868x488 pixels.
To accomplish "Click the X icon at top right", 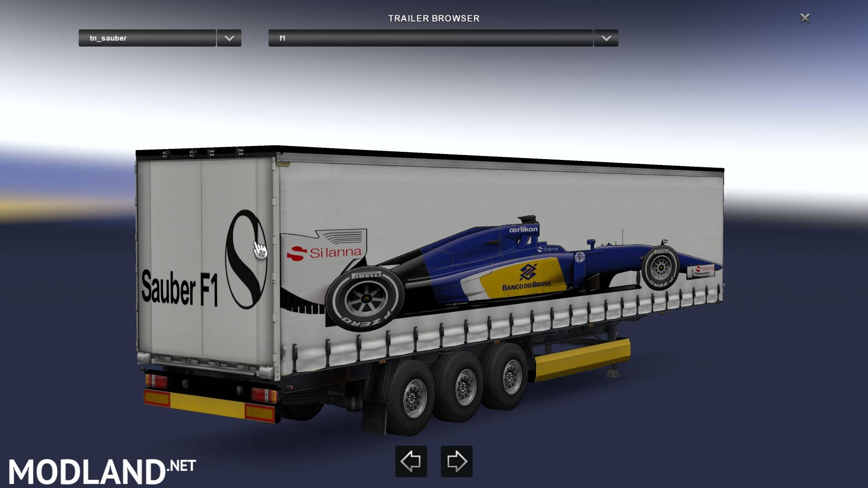I will click(x=804, y=18).
